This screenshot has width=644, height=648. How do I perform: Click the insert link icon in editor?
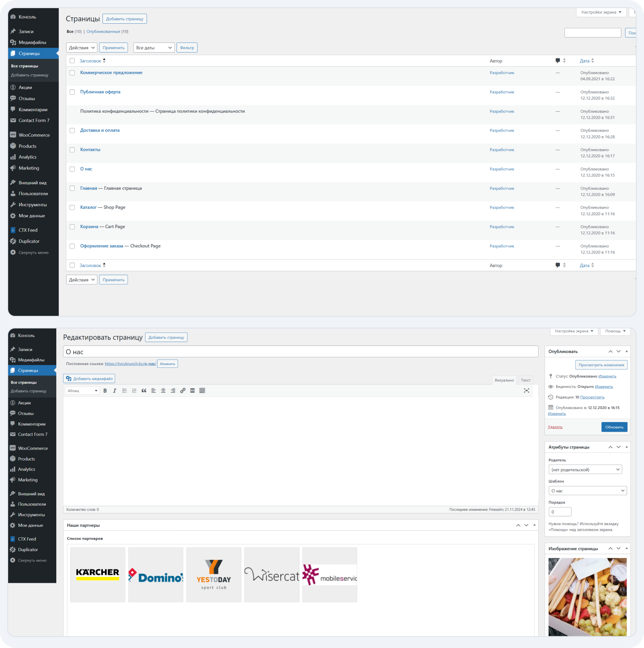point(183,391)
